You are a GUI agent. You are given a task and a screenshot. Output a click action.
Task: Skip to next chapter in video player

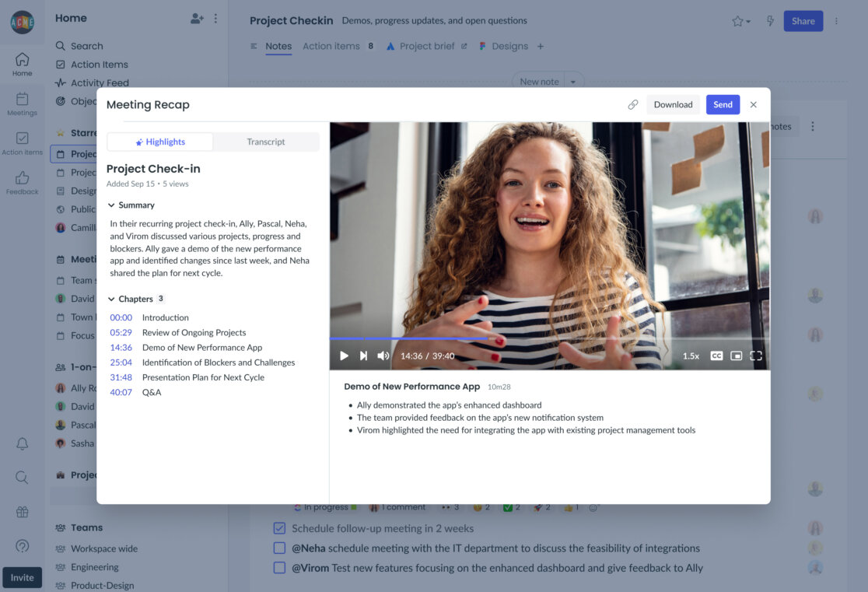click(364, 356)
